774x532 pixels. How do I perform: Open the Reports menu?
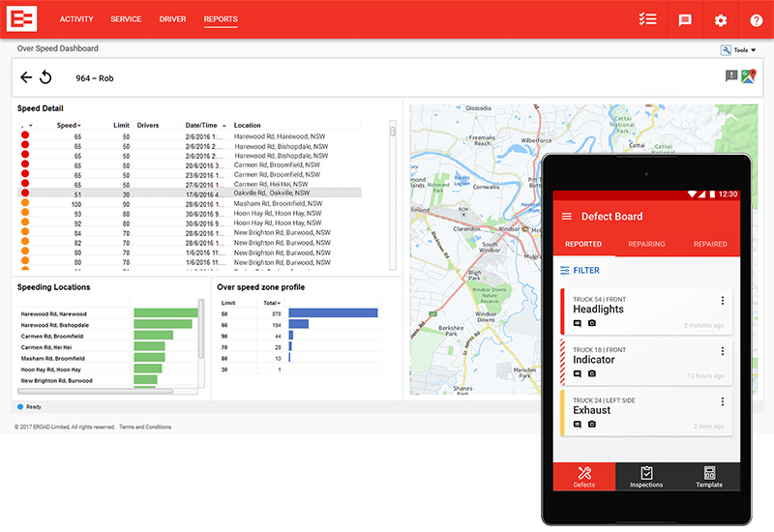221,19
